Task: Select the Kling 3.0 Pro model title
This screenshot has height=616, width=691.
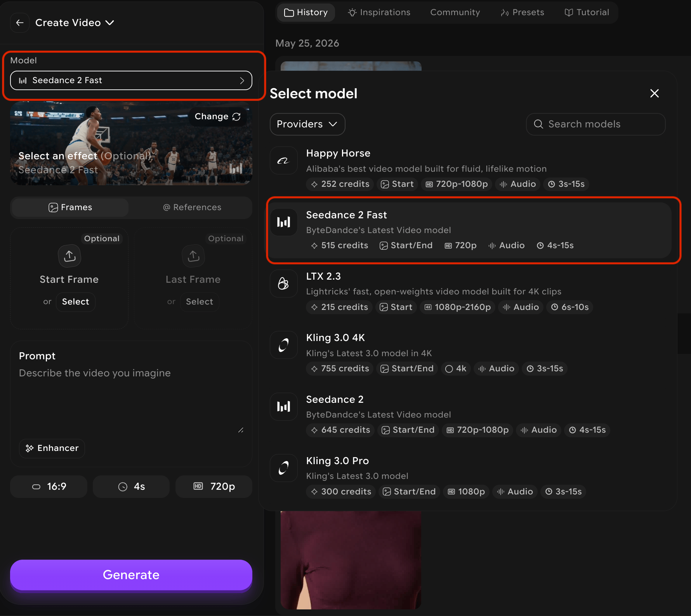Action: click(337, 461)
